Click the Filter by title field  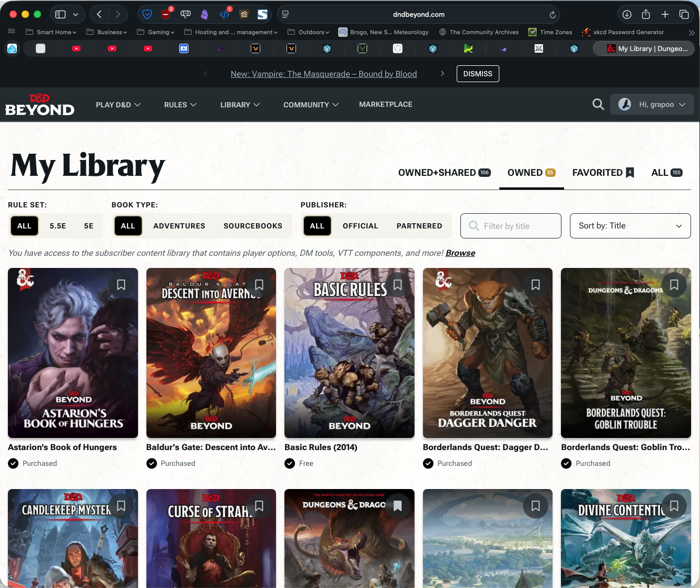(511, 226)
